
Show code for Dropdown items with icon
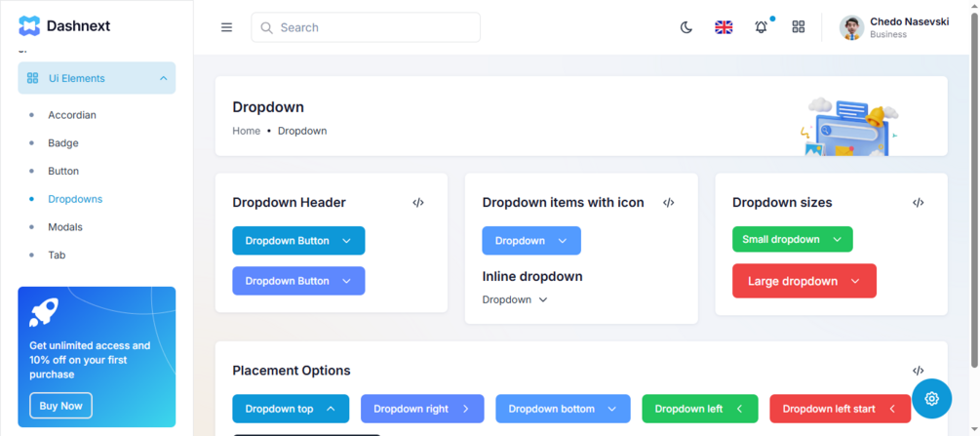(x=669, y=203)
